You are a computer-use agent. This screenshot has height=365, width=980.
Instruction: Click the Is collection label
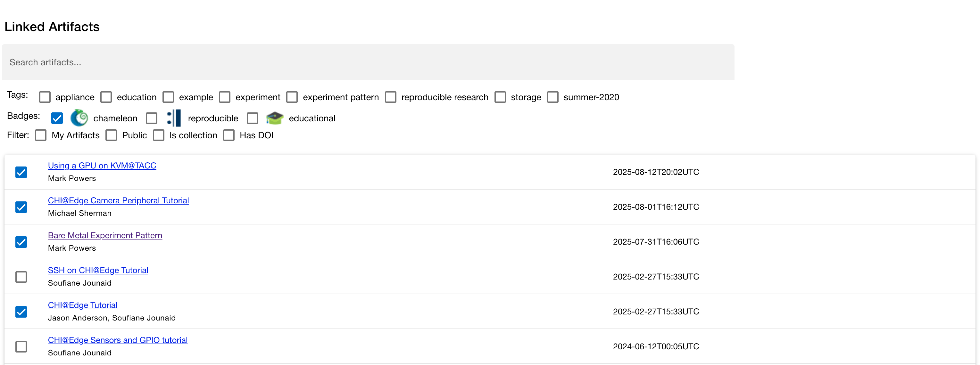[193, 135]
